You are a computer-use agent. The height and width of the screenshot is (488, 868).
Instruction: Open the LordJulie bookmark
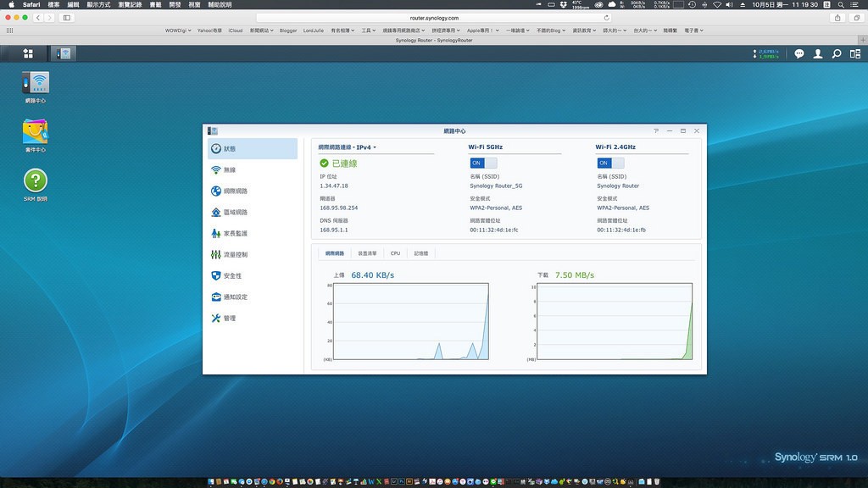click(314, 30)
